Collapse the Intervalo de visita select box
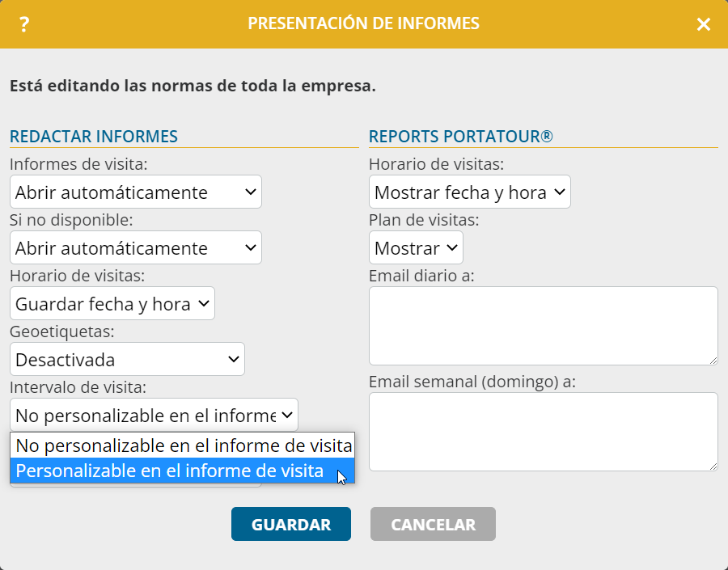The height and width of the screenshot is (570, 728). (x=154, y=415)
